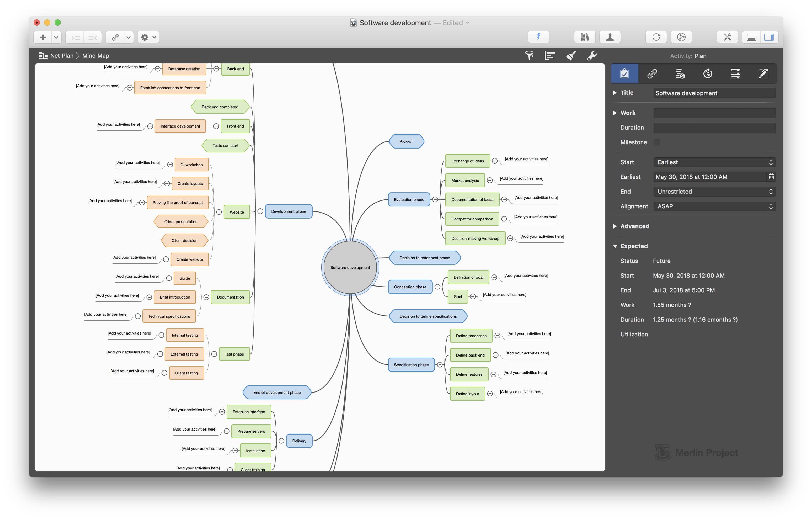Click the Add plus toolbar button
This screenshot has height=519, width=812.
43,37
